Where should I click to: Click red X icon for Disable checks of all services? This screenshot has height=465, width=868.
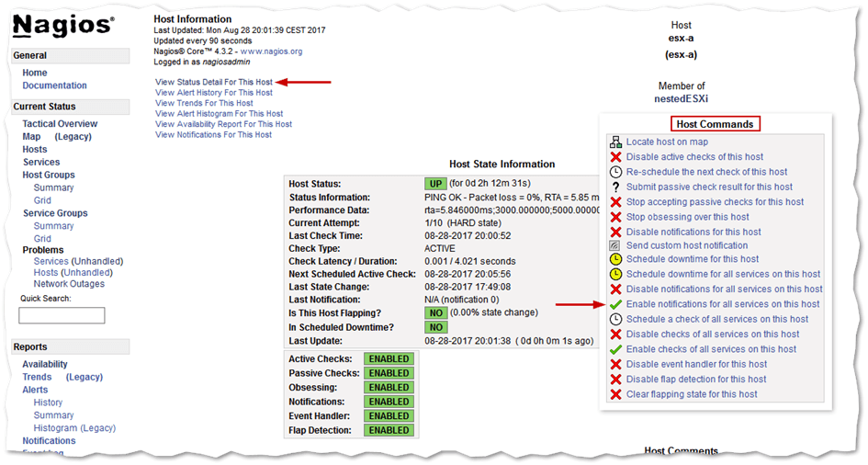(615, 335)
